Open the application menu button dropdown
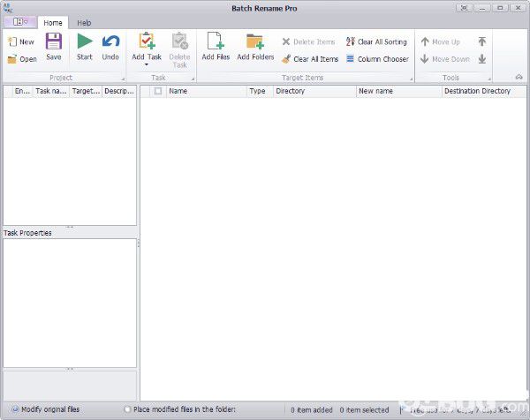Screen dimensions: 530x420 [20, 22]
